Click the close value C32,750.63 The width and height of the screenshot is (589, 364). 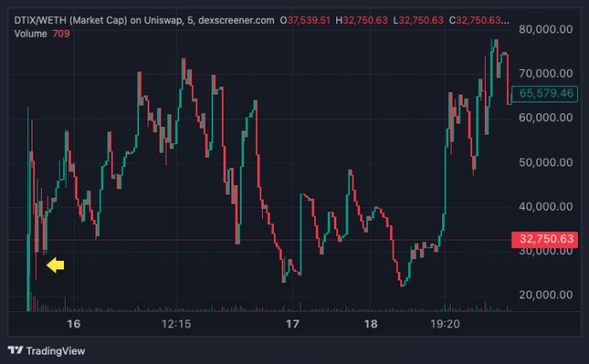pos(479,20)
